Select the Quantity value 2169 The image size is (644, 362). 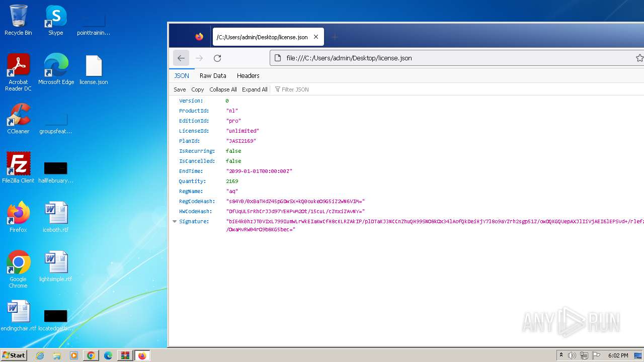pos(232,181)
